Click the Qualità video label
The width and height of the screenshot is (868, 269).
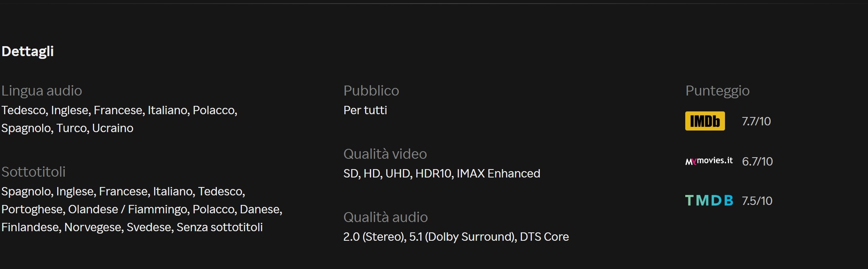pos(385,154)
